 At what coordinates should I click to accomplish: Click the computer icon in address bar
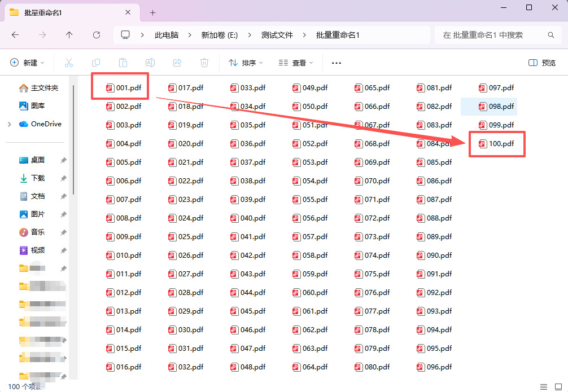[125, 35]
